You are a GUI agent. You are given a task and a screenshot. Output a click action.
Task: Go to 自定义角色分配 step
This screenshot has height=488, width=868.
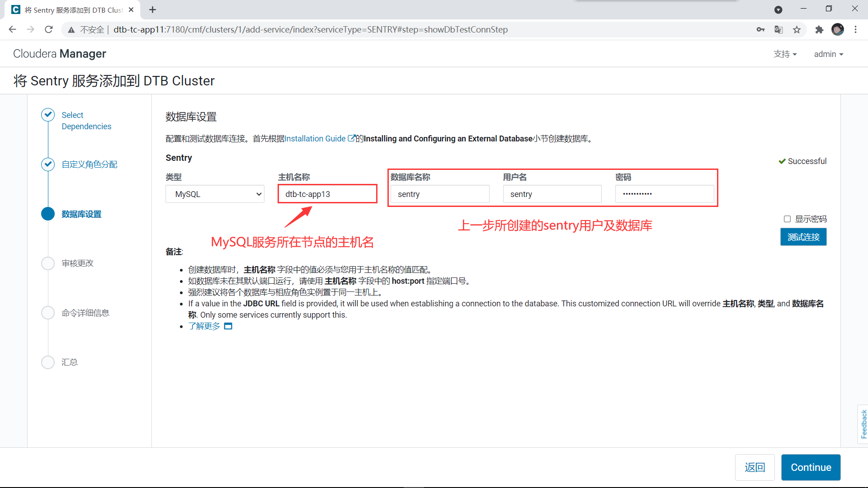click(x=90, y=164)
